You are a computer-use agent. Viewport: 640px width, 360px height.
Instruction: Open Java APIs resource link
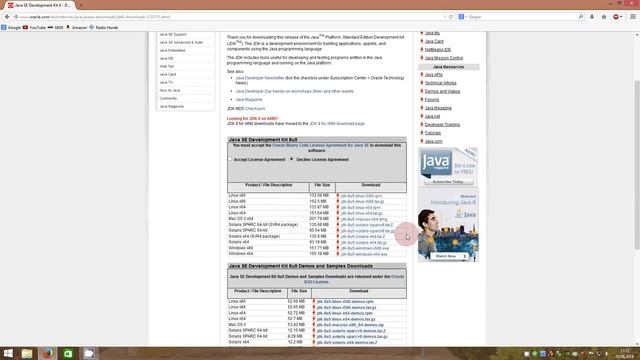433,75
